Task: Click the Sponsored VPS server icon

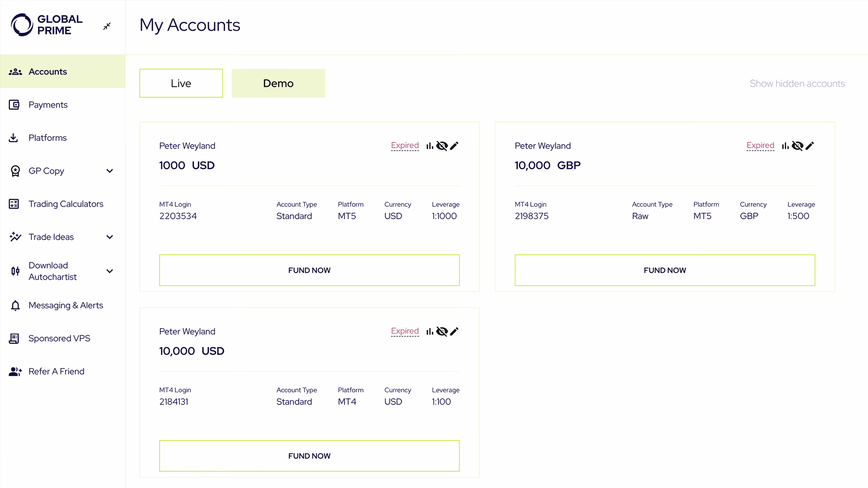Action: 14,338
